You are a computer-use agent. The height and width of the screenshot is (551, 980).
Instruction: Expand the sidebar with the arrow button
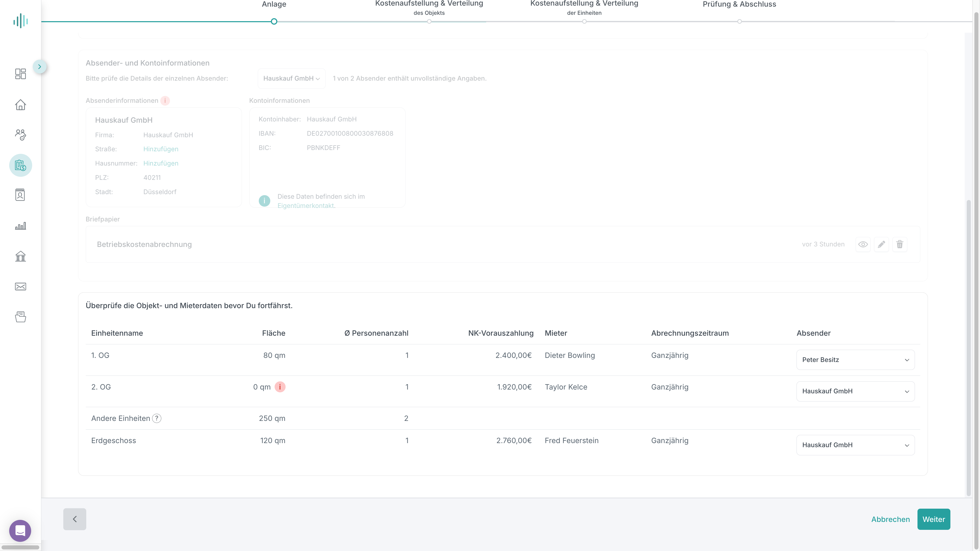(x=40, y=67)
